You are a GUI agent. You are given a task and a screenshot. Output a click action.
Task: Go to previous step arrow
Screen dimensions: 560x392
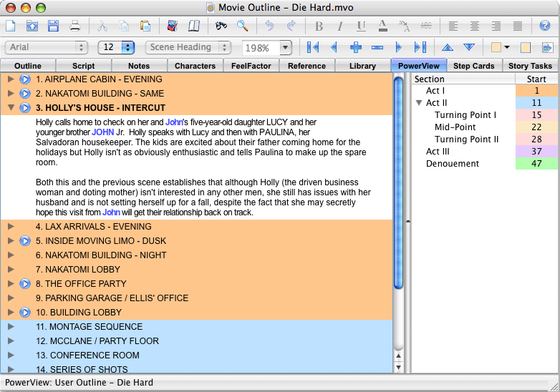pyautogui.click(x=334, y=47)
